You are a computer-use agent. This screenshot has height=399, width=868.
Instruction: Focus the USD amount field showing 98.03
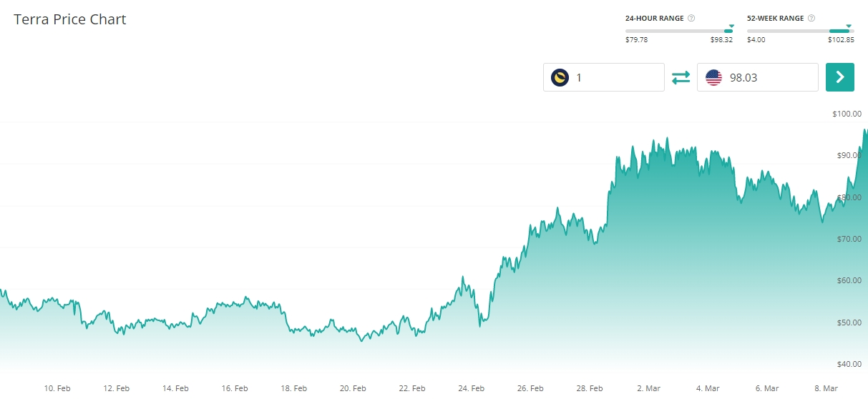(x=769, y=77)
